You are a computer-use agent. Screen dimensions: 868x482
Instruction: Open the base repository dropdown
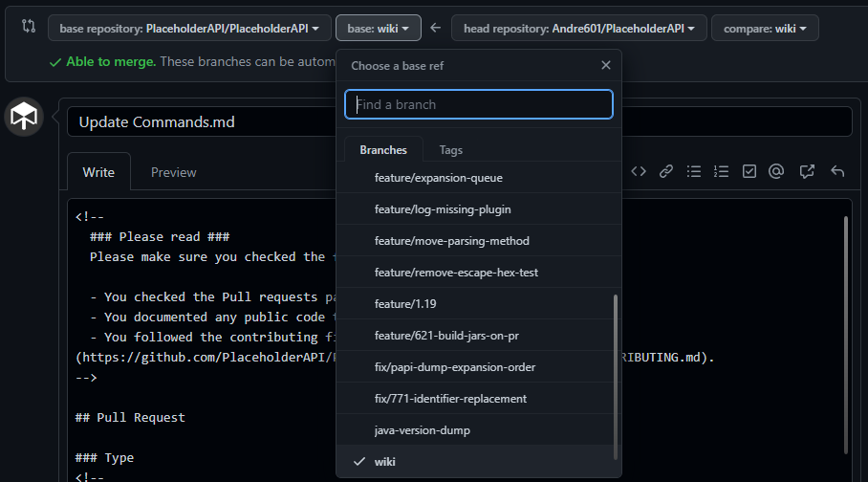pos(189,29)
